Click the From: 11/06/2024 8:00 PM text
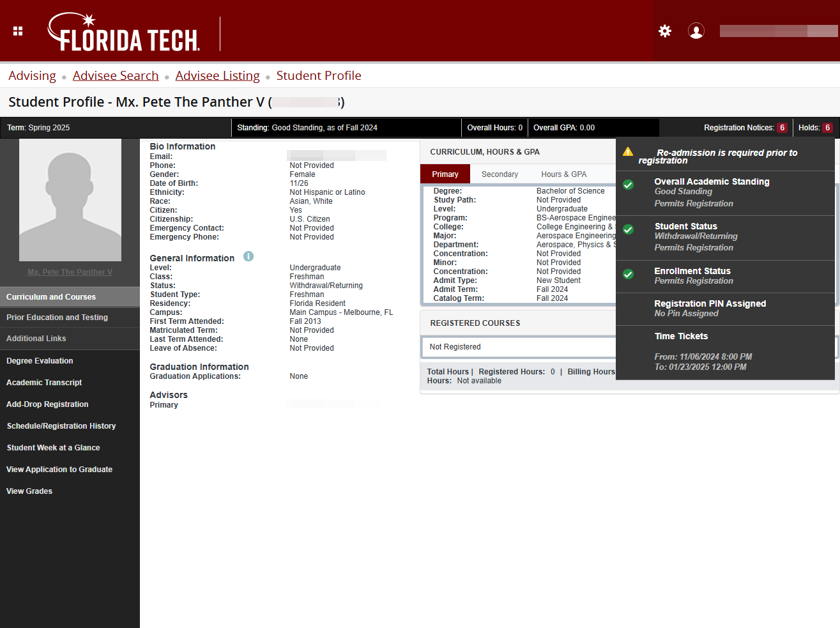The image size is (840, 628). [x=703, y=356]
